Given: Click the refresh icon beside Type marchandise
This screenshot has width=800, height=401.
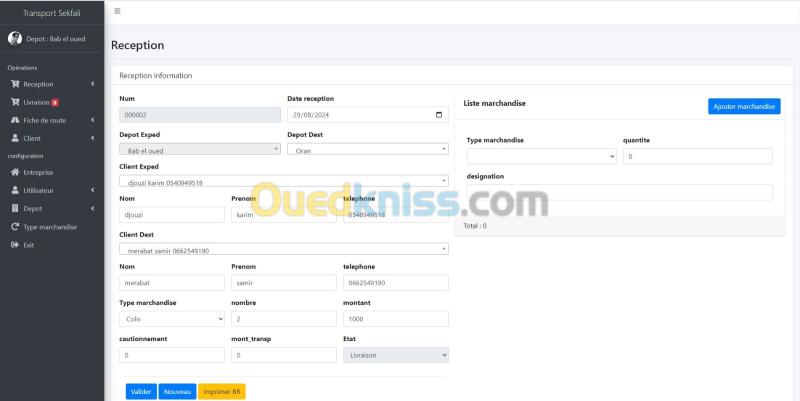Looking at the screenshot, I should click(15, 227).
